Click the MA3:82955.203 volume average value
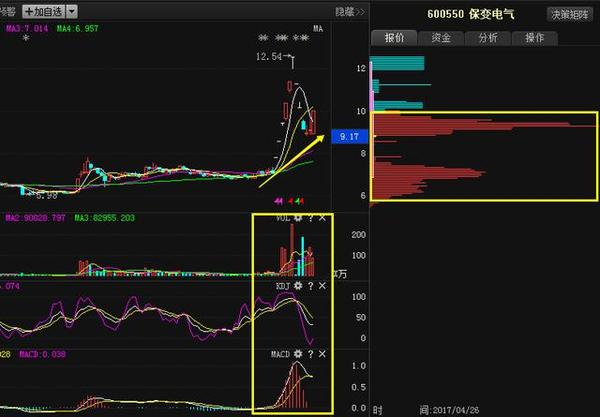Viewport: 600px width, 417px height. [104, 218]
